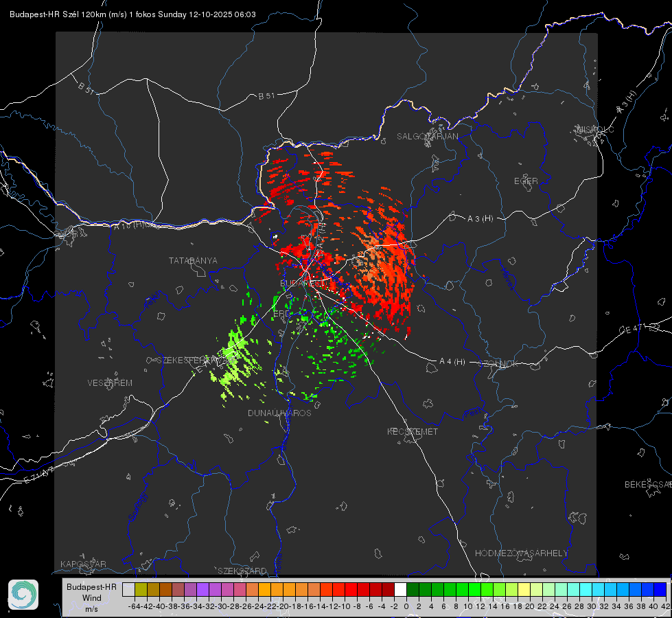Click the 0 value on the wind scale
This screenshot has width=672, height=618.
pos(406,606)
